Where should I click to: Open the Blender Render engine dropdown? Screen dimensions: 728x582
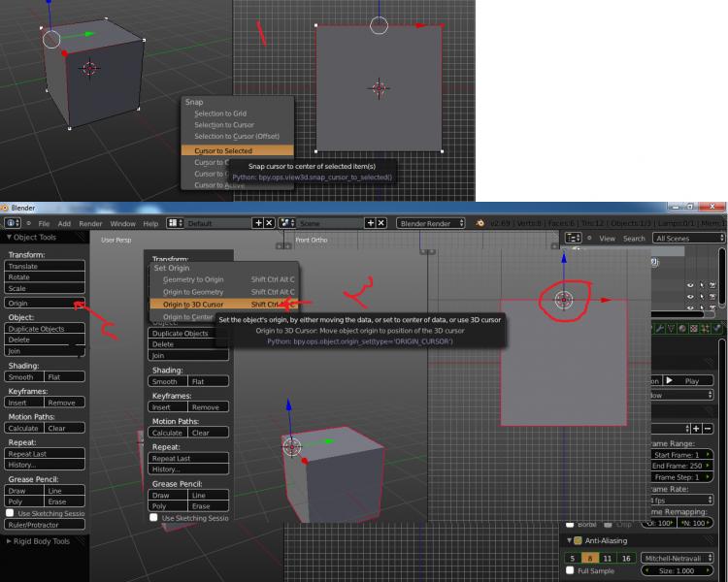pyautogui.click(x=430, y=223)
